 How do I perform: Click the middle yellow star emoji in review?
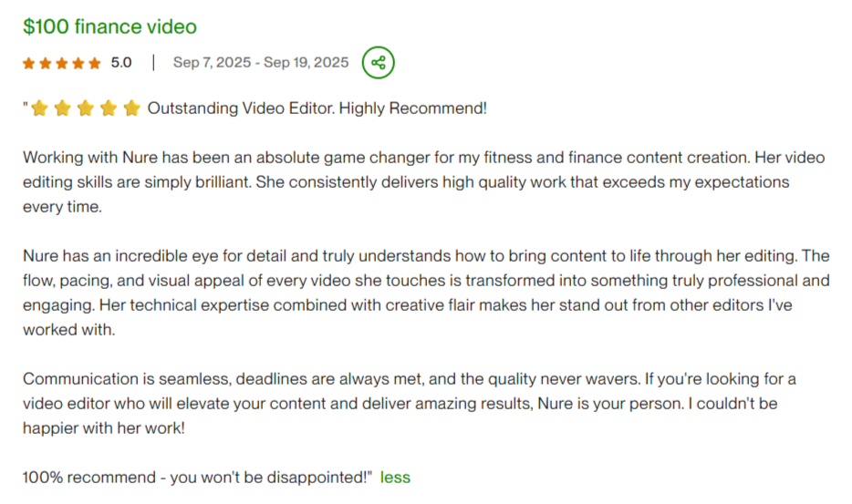[x=86, y=109]
